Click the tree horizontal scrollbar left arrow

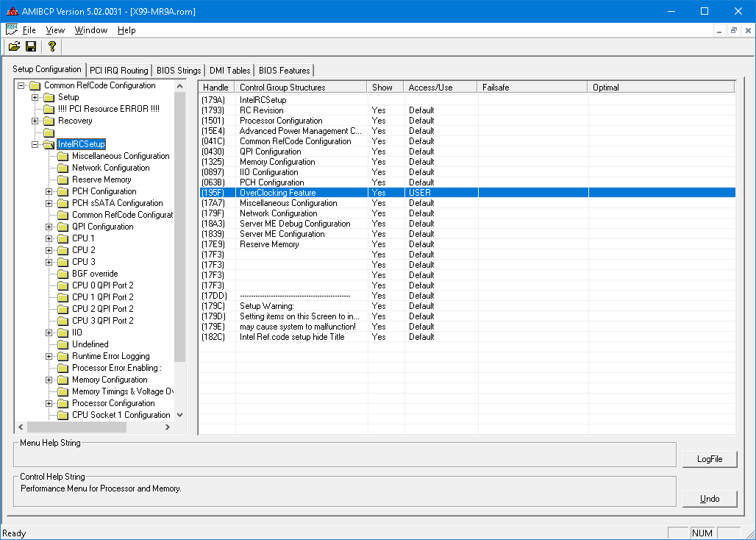[21, 427]
